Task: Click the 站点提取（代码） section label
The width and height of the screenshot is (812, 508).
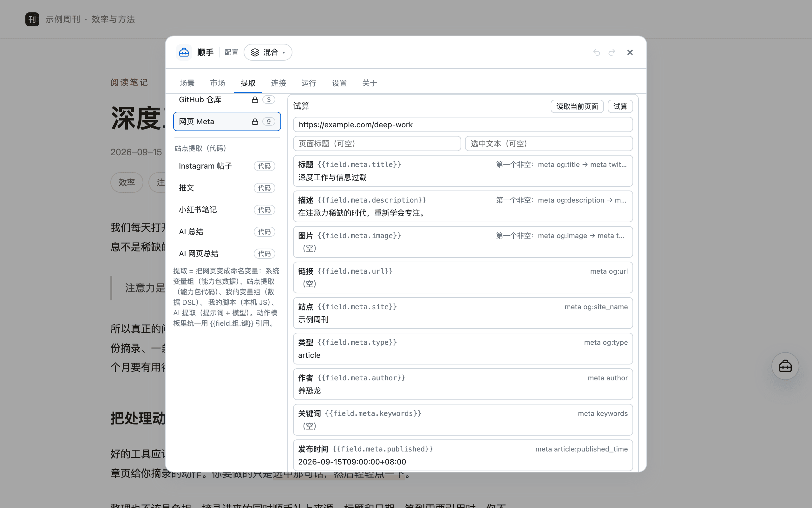Action: [x=200, y=148]
